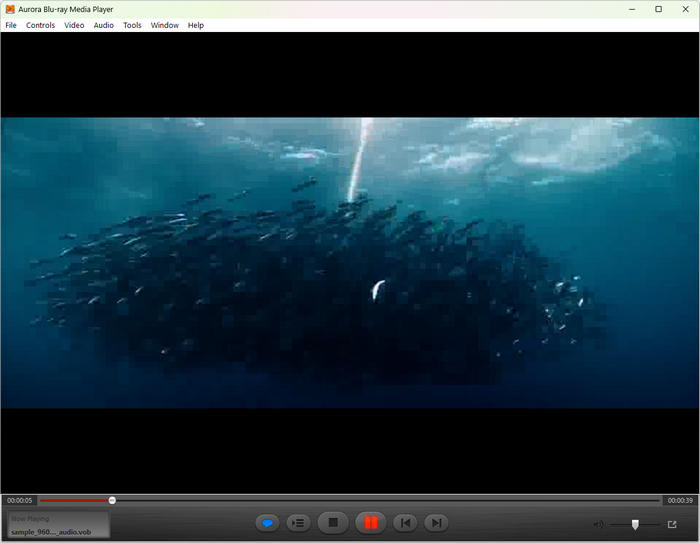Toggle full screen mode icon
The width and height of the screenshot is (700, 543).
pyautogui.click(x=672, y=524)
